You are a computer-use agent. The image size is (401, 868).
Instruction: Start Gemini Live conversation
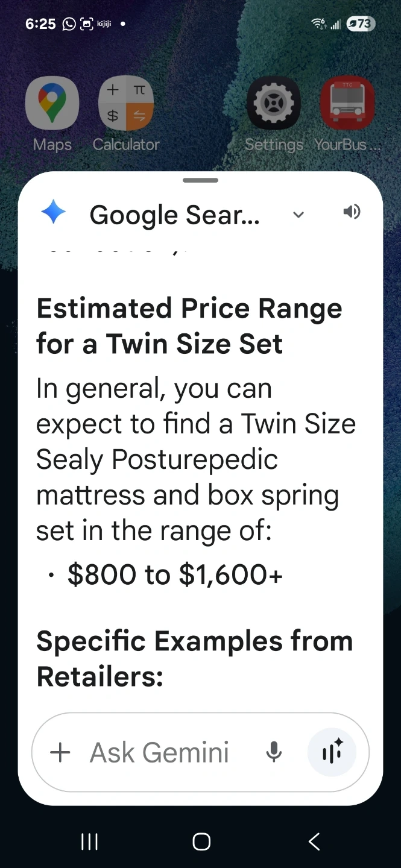pyautogui.click(x=332, y=752)
